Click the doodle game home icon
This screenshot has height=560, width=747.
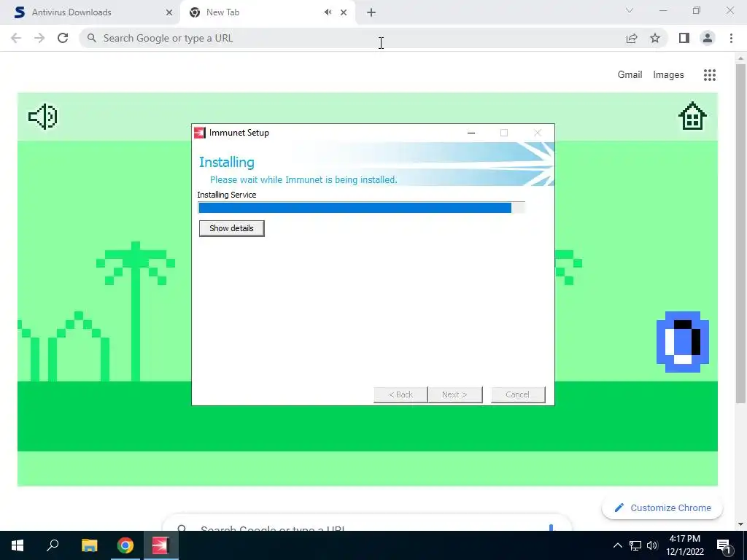click(x=692, y=116)
